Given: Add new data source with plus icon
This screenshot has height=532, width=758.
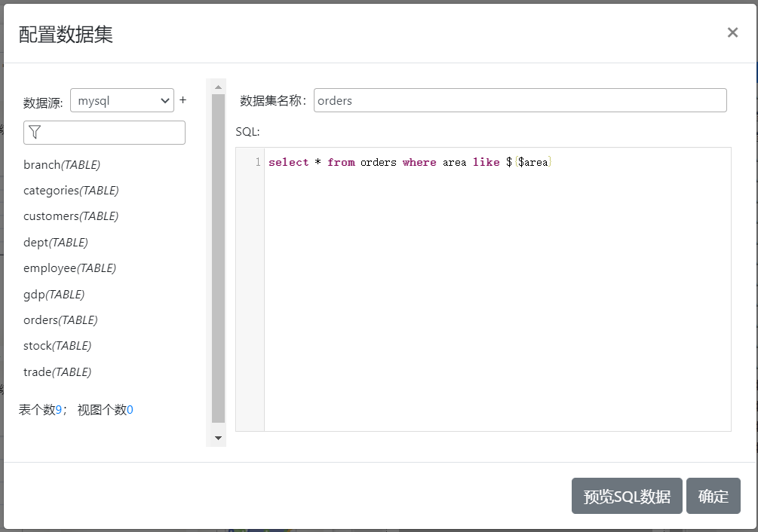Looking at the screenshot, I should coord(183,100).
